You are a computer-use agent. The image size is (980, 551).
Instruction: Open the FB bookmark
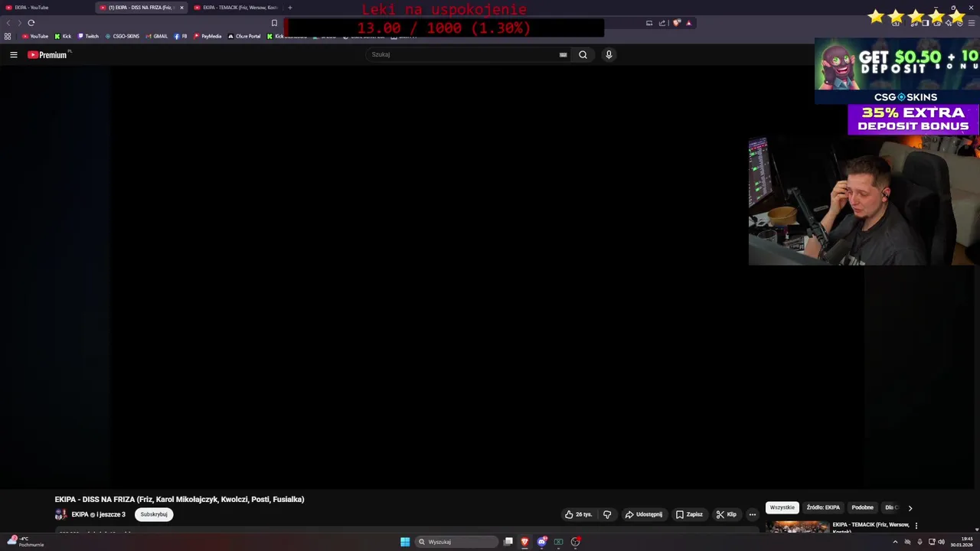pyautogui.click(x=181, y=36)
